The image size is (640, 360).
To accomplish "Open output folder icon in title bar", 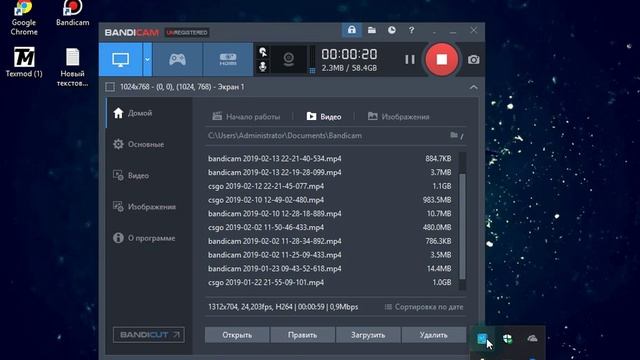I will click(x=372, y=30).
